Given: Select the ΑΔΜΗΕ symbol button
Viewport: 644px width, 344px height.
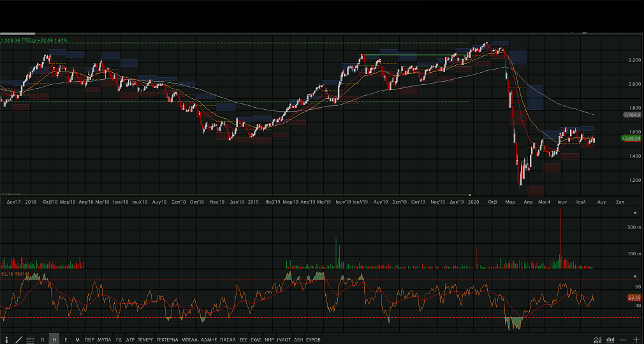Looking at the screenshot, I should tap(209, 340).
